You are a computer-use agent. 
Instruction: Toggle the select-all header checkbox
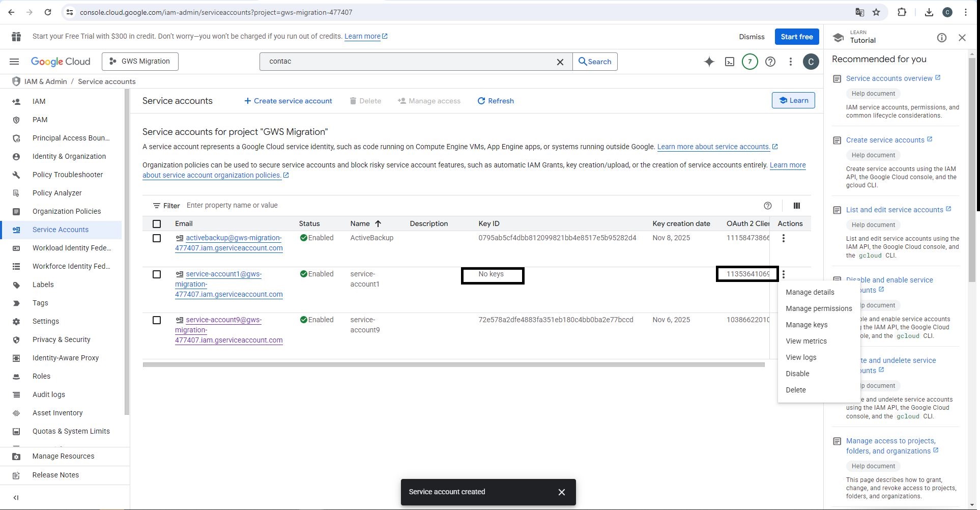[157, 224]
